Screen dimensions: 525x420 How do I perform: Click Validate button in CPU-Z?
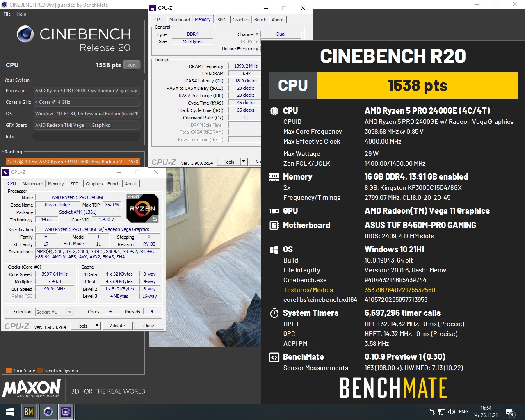point(117,326)
